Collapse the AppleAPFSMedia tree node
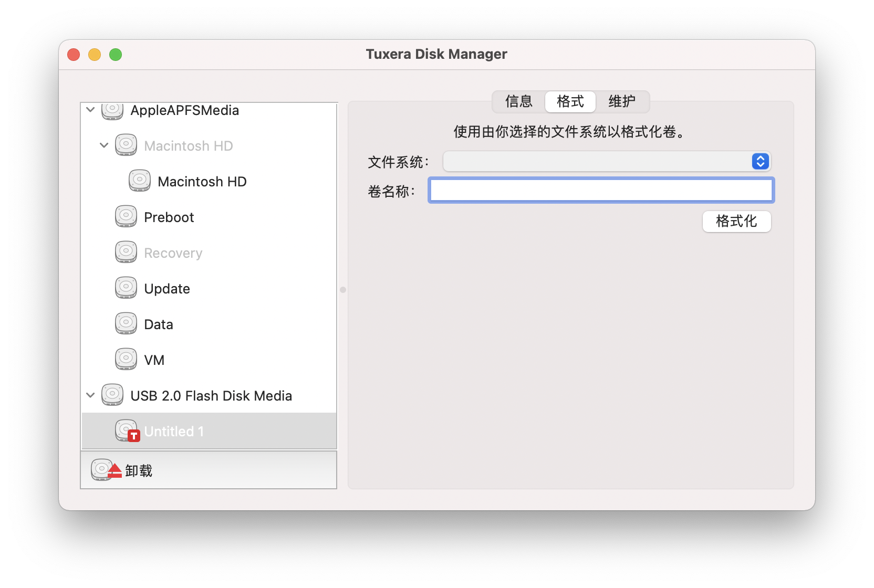The image size is (874, 588). click(x=90, y=110)
